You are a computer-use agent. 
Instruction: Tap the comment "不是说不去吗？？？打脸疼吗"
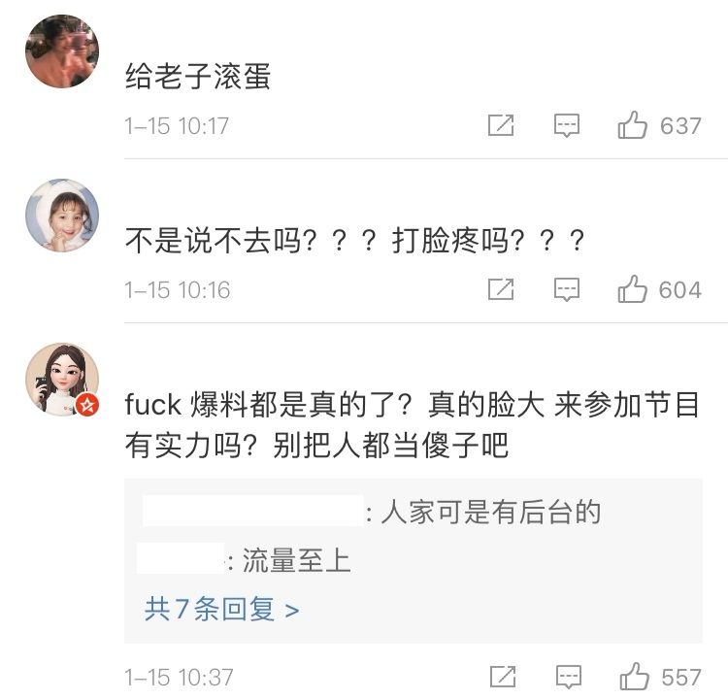[x=355, y=240]
